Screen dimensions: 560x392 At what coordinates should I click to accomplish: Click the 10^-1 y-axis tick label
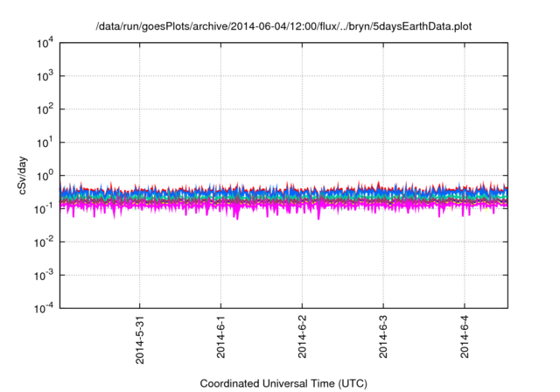44,209
